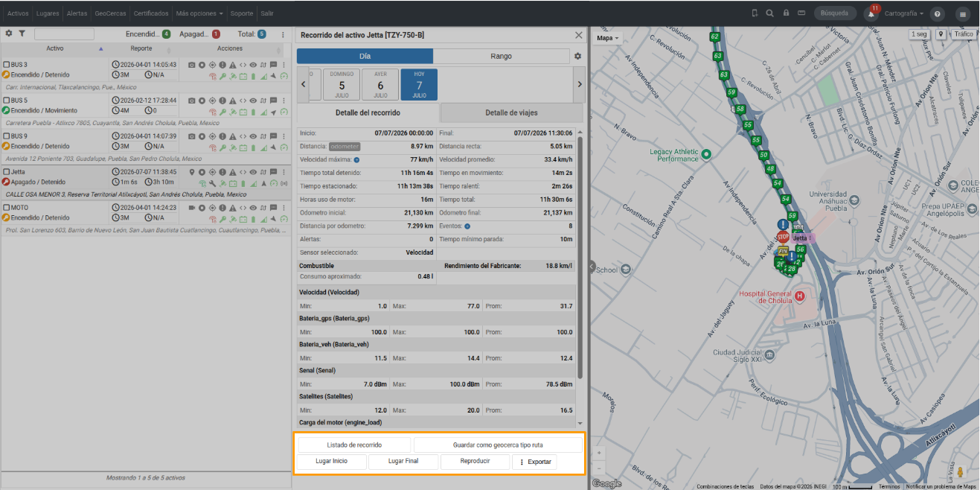Click Guardar como geocerca tipo ruta
The image size is (980, 490).
[498, 445]
